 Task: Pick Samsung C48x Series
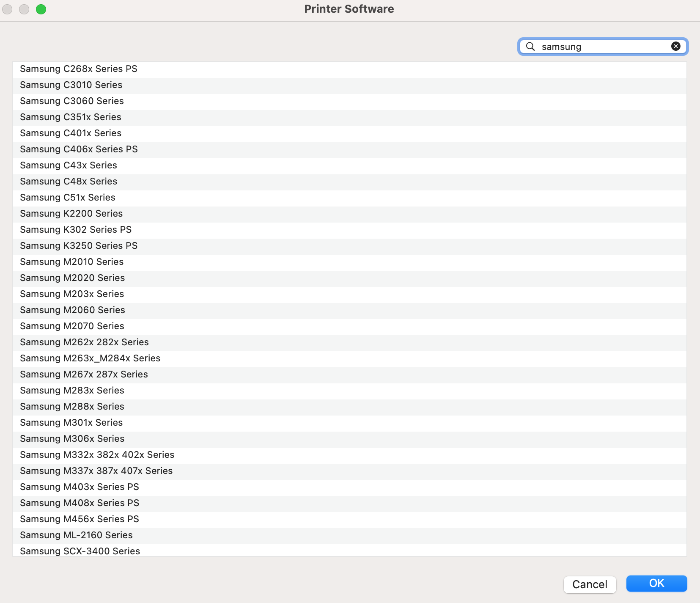(350, 182)
